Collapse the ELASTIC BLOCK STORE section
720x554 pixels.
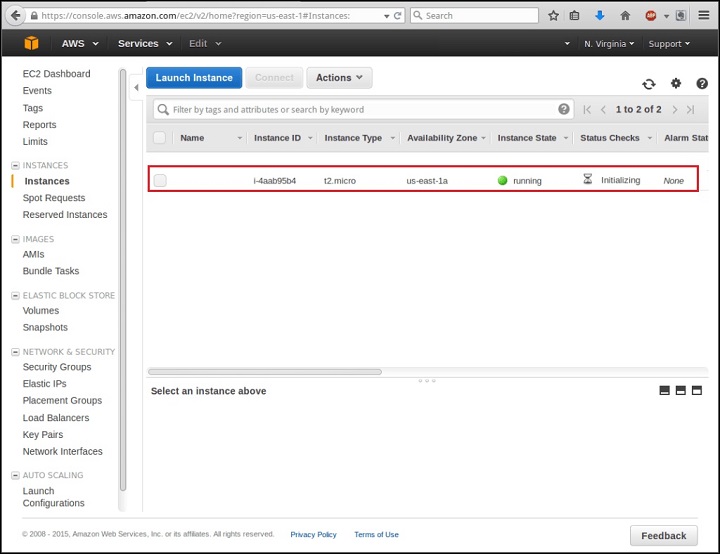15,295
